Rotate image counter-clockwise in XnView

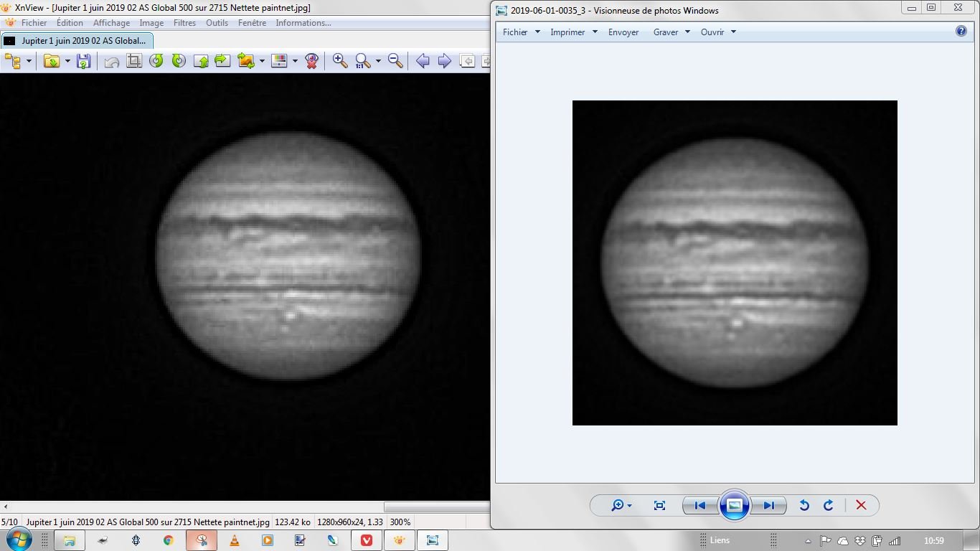[156, 61]
